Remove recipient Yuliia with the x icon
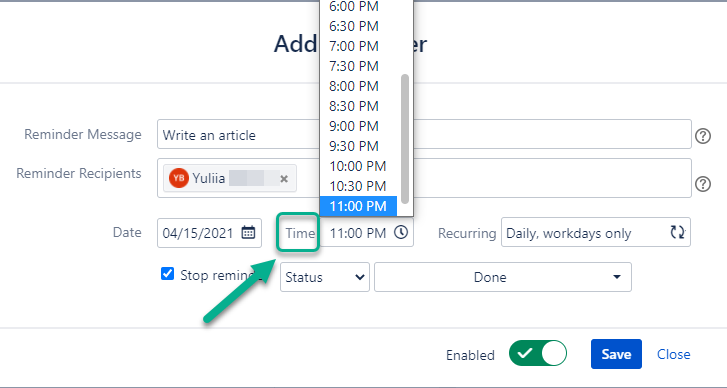The width and height of the screenshot is (727, 388). tap(284, 179)
